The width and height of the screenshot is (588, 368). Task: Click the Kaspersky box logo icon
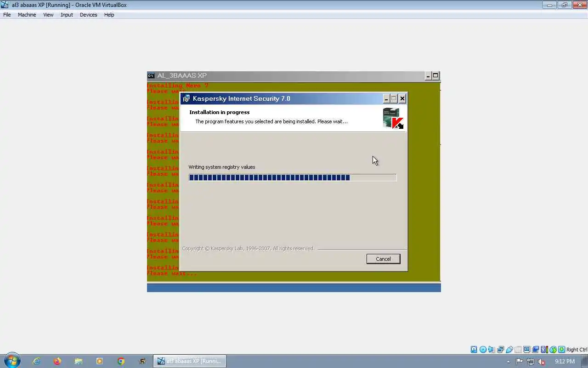point(393,118)
